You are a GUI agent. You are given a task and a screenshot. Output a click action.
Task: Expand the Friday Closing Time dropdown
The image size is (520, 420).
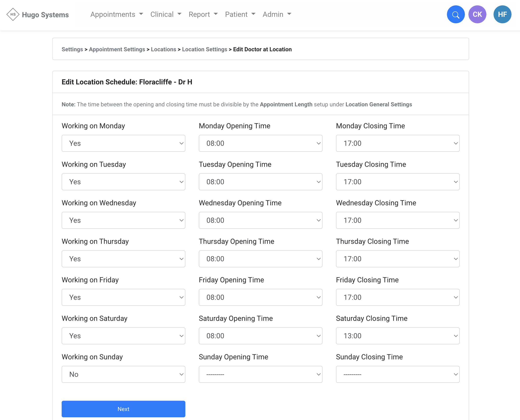[397, 297]
